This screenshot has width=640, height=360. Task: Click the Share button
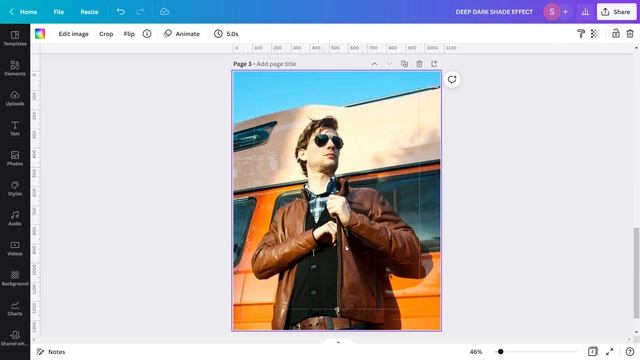[x=616, y=12]
